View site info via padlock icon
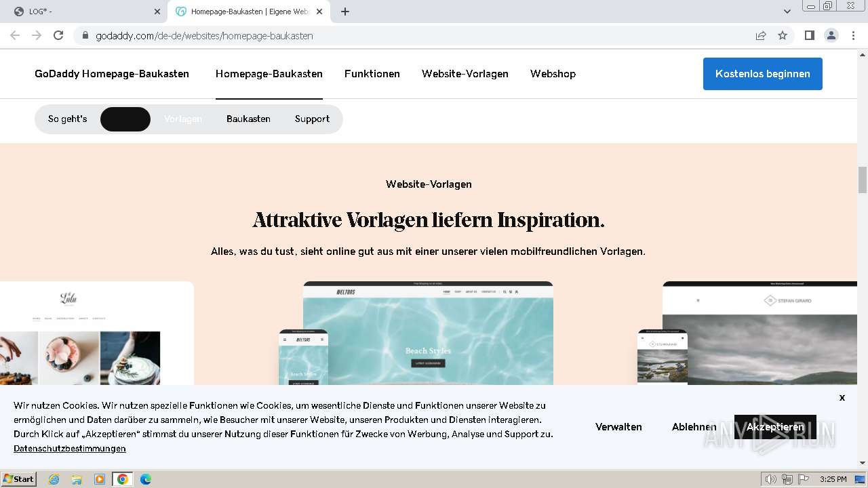Screen dimensions: 868x488 [x=85, y=35]
